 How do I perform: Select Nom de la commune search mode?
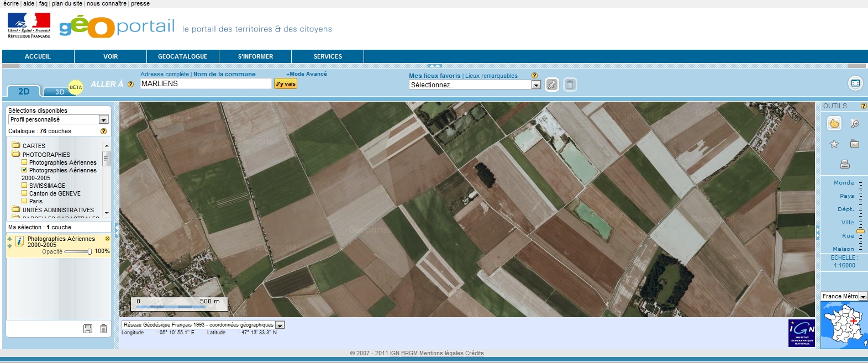pos(224,74)
